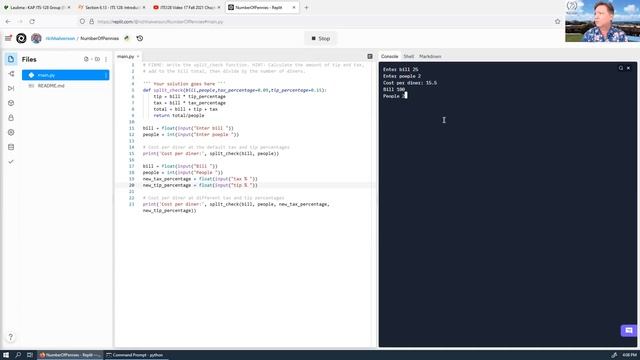The height and width of the screenshot is (360, 640).
Task: Switch to the Section 6.13 browser tab
Action: (x=111, y=7)
